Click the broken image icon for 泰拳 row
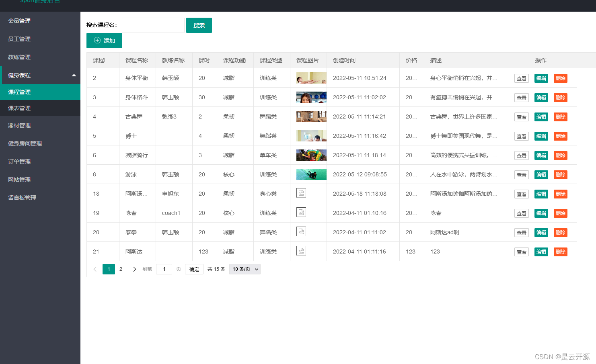 (x=301, y=231)
